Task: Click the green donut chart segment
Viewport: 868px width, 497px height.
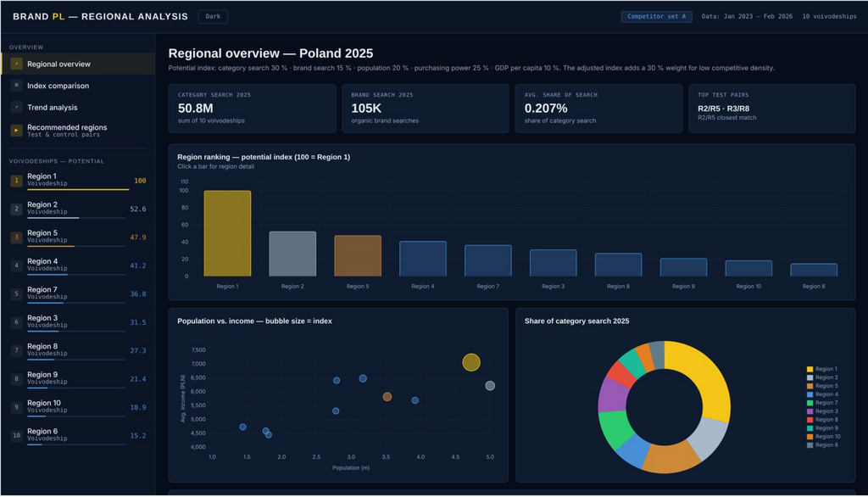Action: [615, 428]
